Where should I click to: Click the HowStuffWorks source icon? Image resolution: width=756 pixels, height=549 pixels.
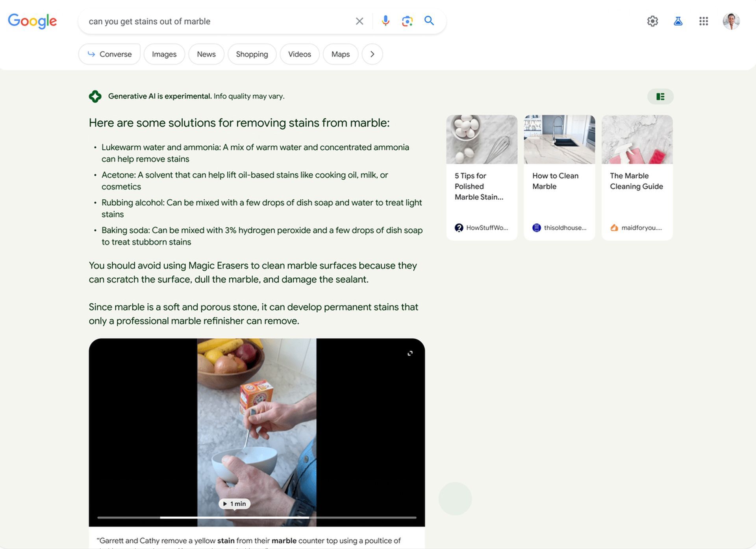[x=459, y=228]
